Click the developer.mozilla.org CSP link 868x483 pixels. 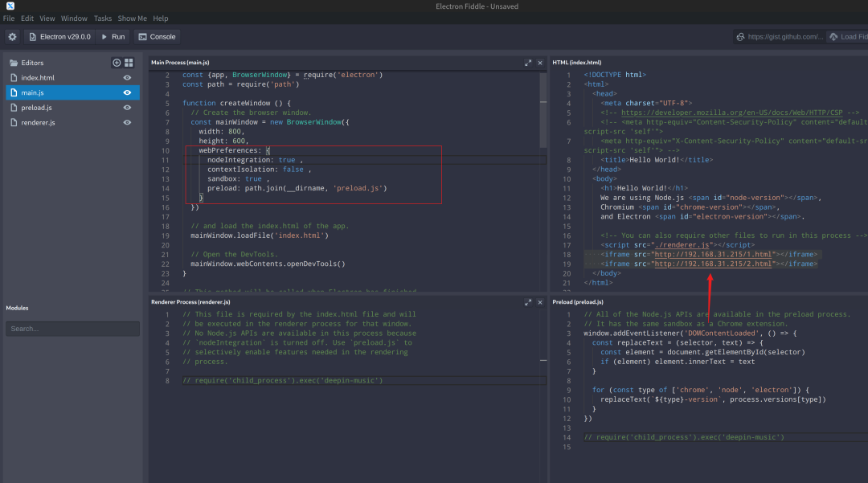point(732,113)
